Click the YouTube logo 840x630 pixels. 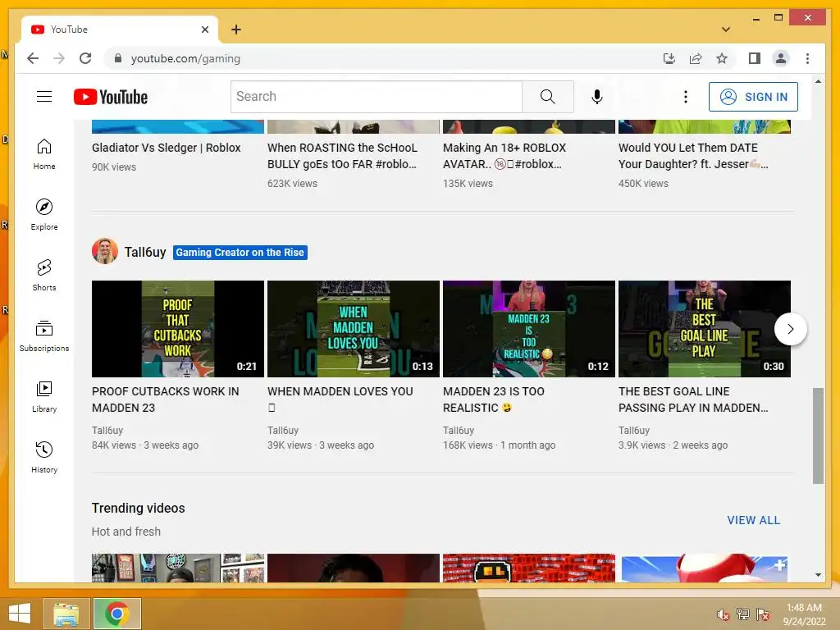click(111, 97)
